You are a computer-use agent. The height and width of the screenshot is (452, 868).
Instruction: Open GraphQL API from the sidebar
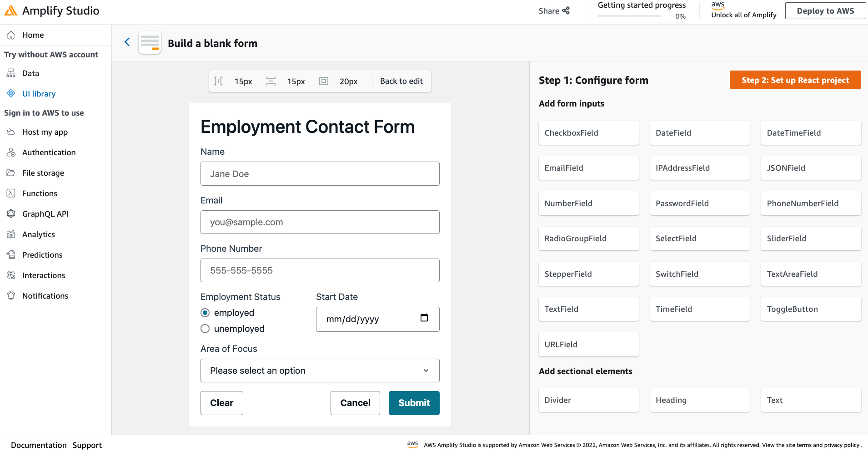pyautogui.click(x=45, y=213)
